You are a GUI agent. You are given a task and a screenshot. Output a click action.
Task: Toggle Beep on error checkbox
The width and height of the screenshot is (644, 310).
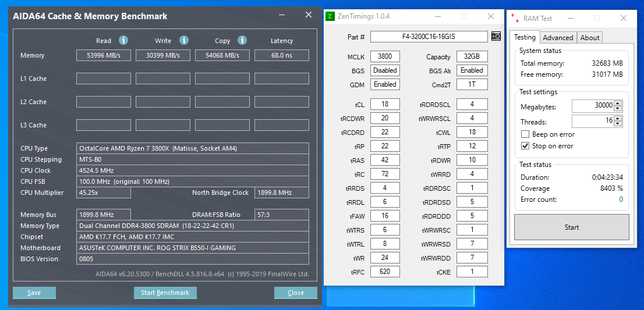coord(525,134)
